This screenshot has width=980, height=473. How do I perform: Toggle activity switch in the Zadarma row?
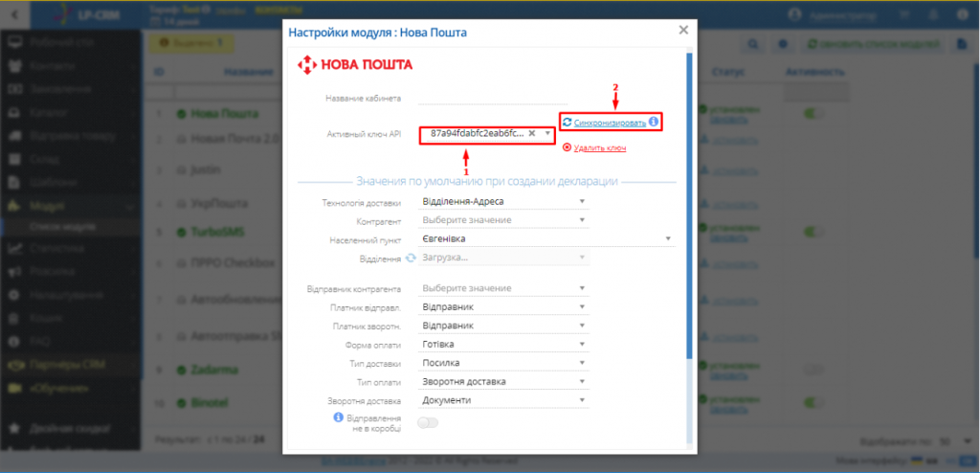814,370
